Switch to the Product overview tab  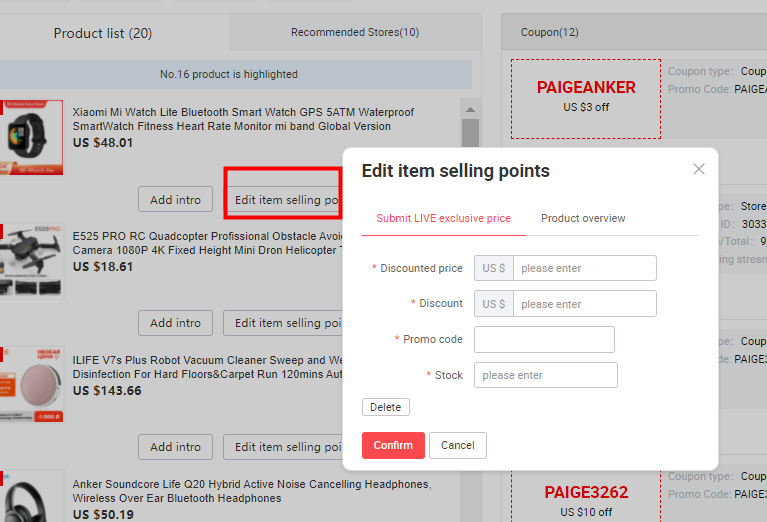(x=583, y=218)
